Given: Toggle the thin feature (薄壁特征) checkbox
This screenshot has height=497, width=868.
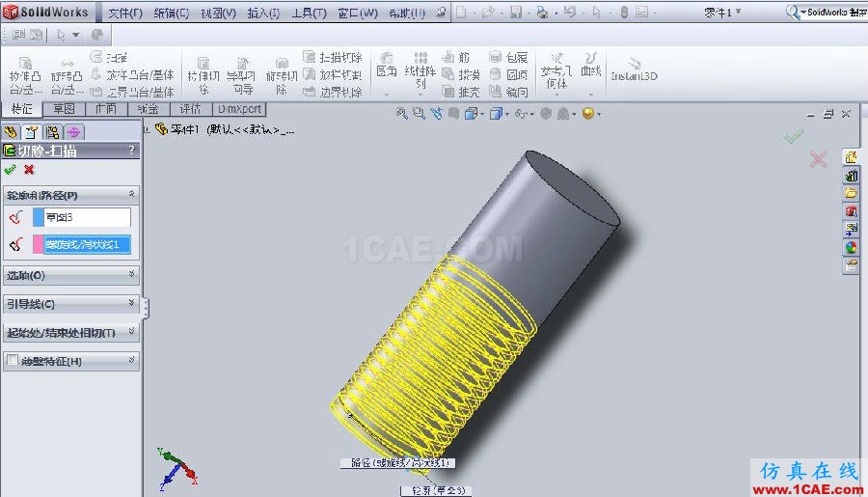Looking at the screenshot, I should coord(13,361).
